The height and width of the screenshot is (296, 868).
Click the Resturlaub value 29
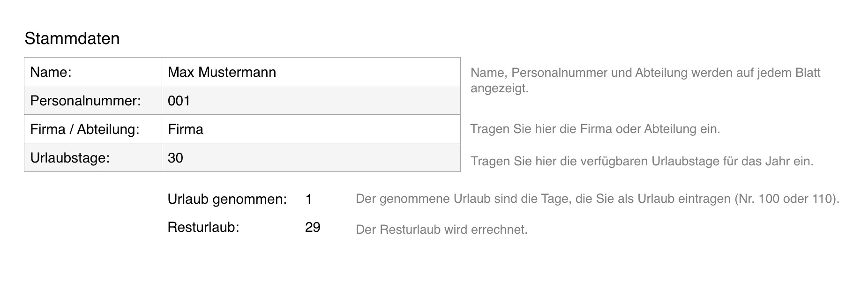tap(313, 228)
